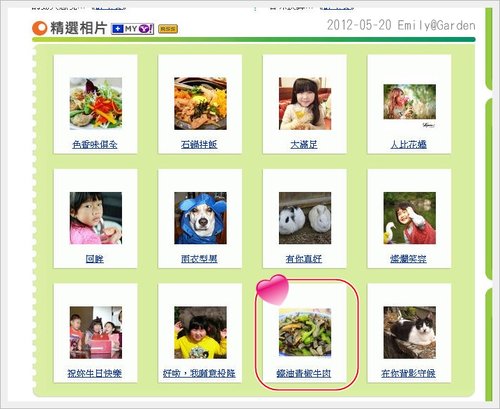This screenshot has width=500, height=409.
Task: Open the two rabbits photo thumbnail
Action: [305, 218]
